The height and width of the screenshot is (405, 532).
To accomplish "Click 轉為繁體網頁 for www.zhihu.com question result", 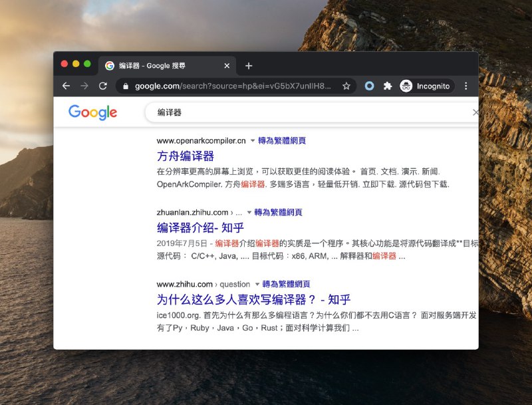I will (286, 284).
